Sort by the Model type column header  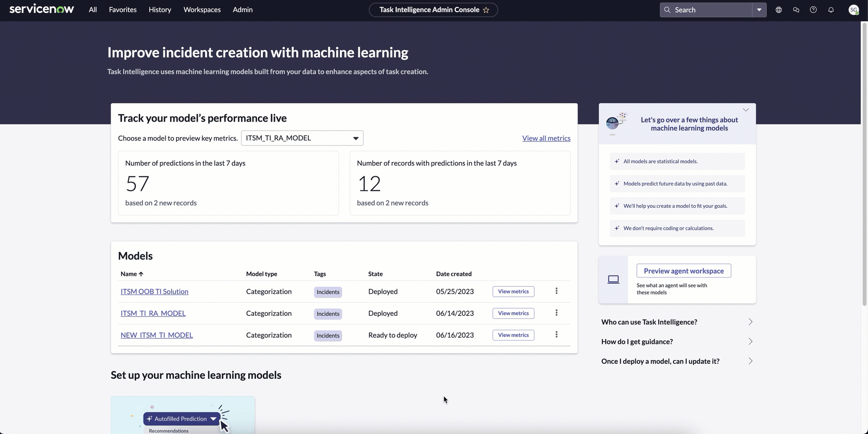(x=262, y=274)
